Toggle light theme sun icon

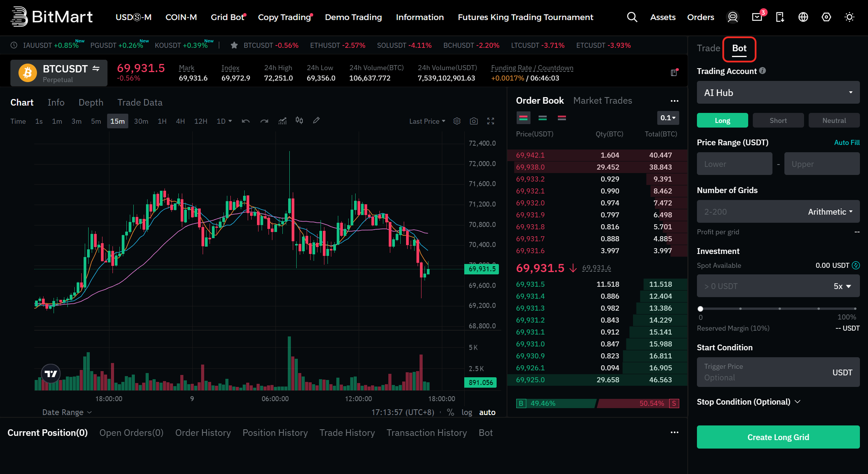(850, 17)
